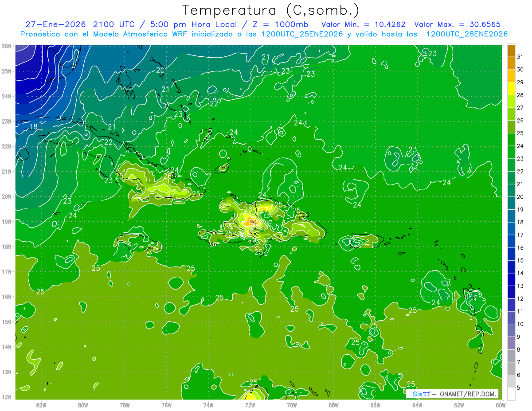
Task: Click the legend scale label '27'
Action: [x=520, y=108]
